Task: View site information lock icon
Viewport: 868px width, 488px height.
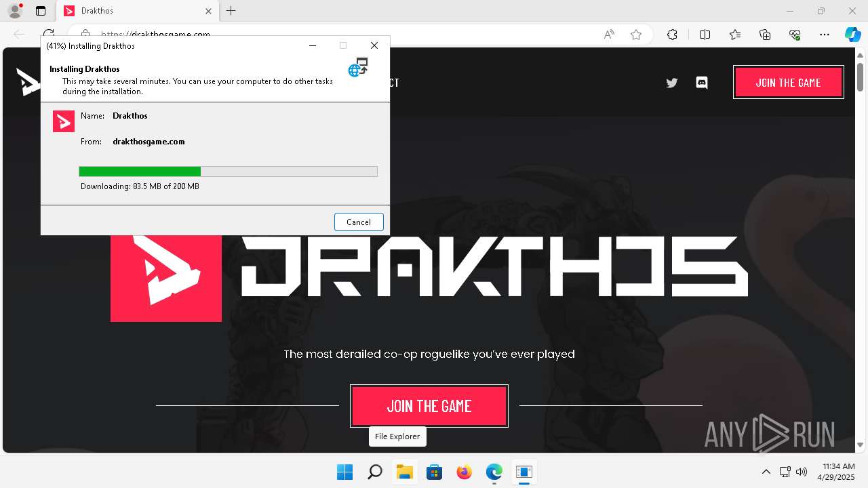Action: click(x=85, y=35)
